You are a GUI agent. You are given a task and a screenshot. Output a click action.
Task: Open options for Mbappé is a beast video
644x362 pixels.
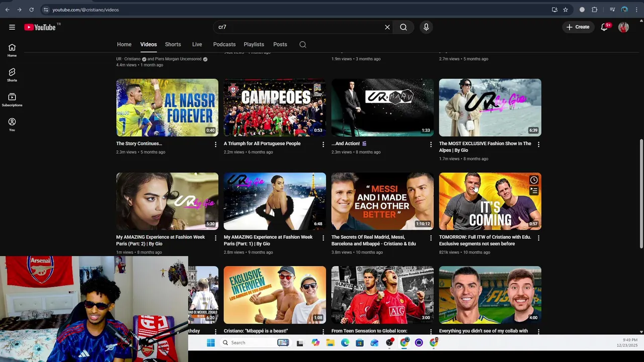pyautogui.click(x=323, y=331)
